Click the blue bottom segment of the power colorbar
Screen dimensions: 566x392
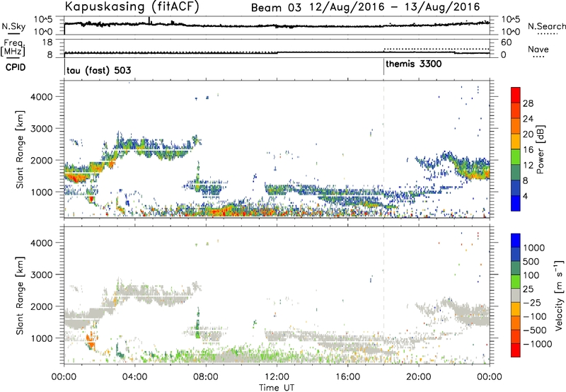(516, 203)
